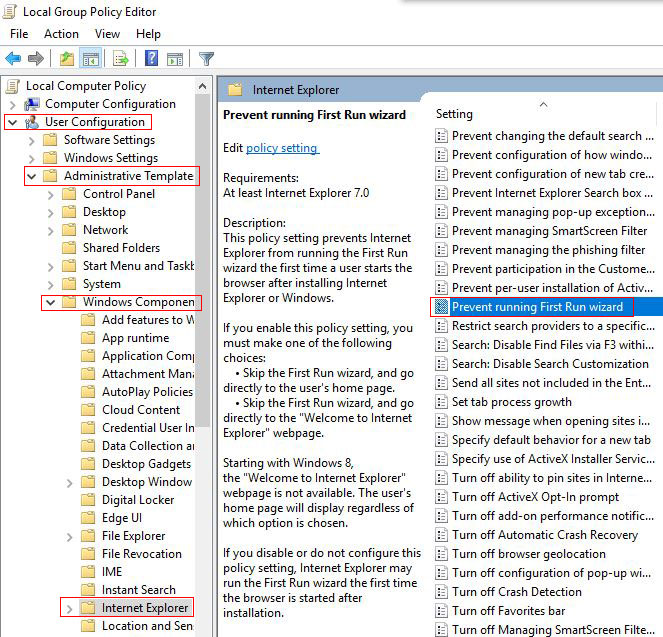This screenshot has height=637, width=663.
Task: Select the Desktop Gadgets tree item
Action: 146,464
